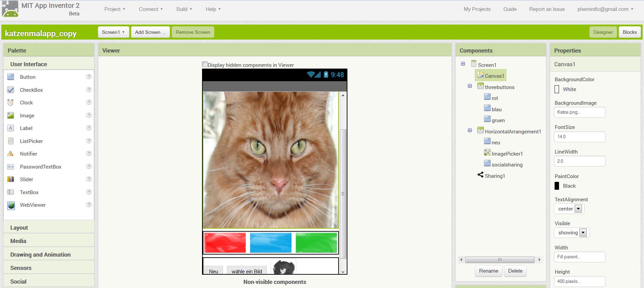Open the Screen1 screen selector dropdown
The image size is (644, 288).
113,32
